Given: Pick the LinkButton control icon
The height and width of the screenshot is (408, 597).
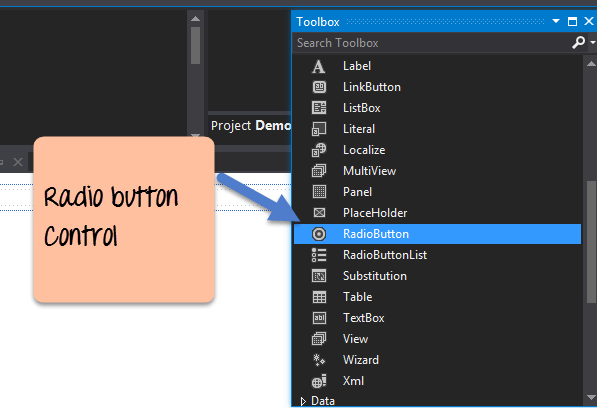Looking at the screenshot, I should click(319, 87).
